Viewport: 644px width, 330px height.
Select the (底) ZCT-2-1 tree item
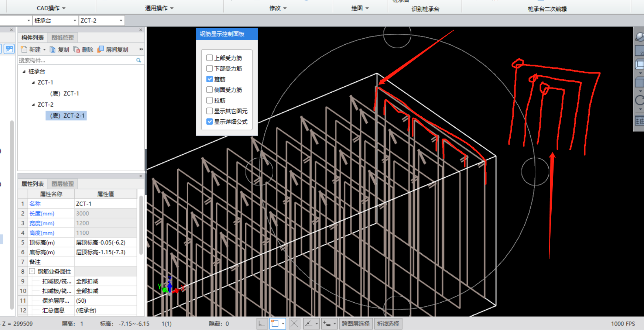coord(66,116)
